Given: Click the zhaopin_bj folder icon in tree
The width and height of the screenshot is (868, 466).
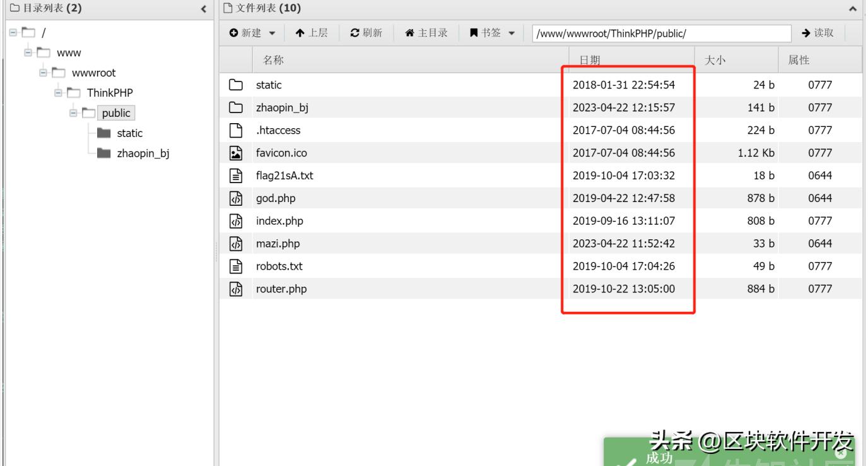Looking at the screenshot, I should pos(103,153).
